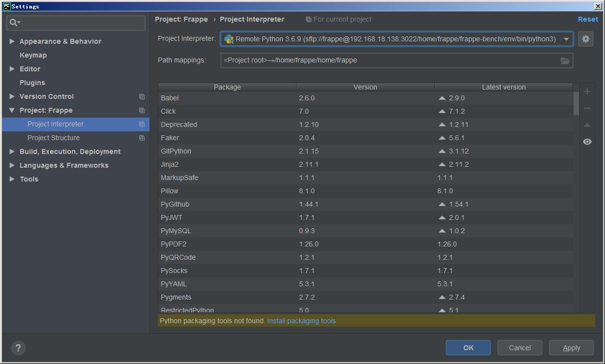Select the Deprecated package row
This screenshot has height=364, width=605.
coord(365,124)
